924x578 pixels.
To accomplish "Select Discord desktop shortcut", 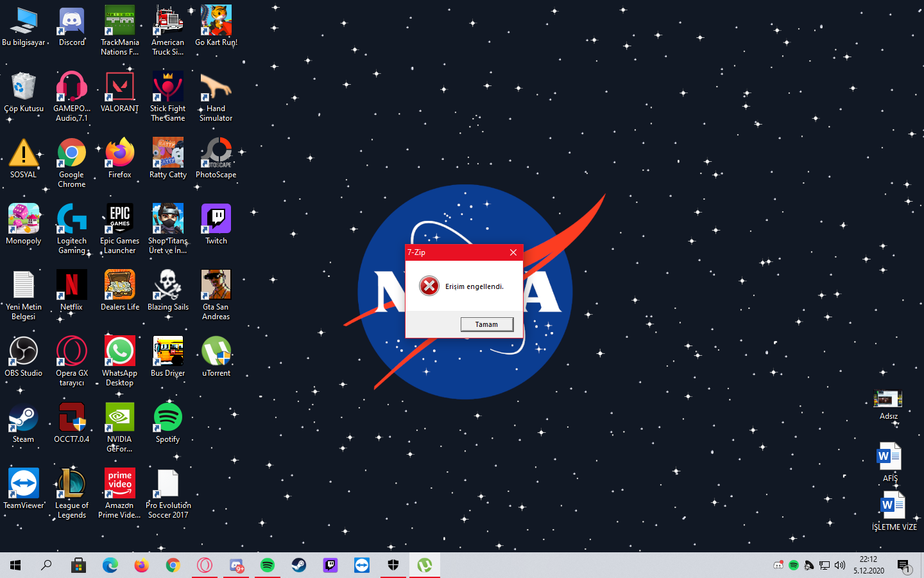I will (x=72, y=27).
